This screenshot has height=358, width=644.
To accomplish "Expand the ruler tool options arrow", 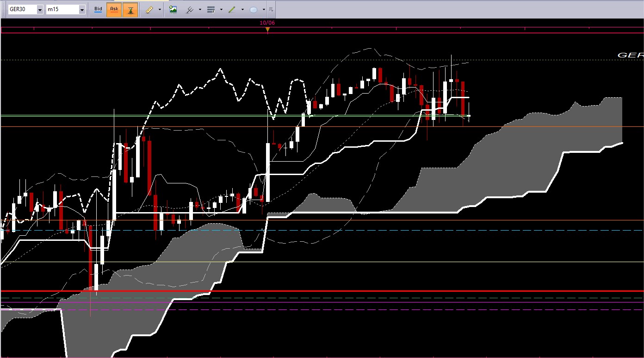I will (x=160, y=9).
